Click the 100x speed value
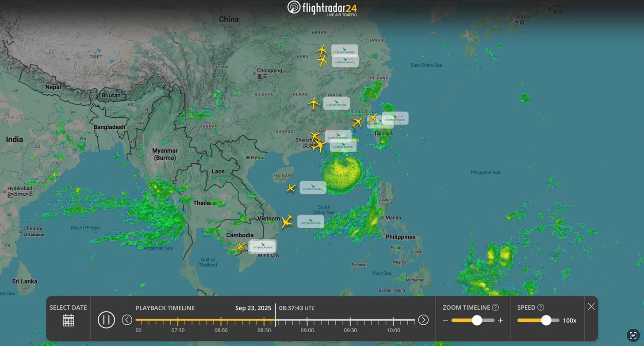Viewport: 644px width, 346px height. [x=570, y=320]
